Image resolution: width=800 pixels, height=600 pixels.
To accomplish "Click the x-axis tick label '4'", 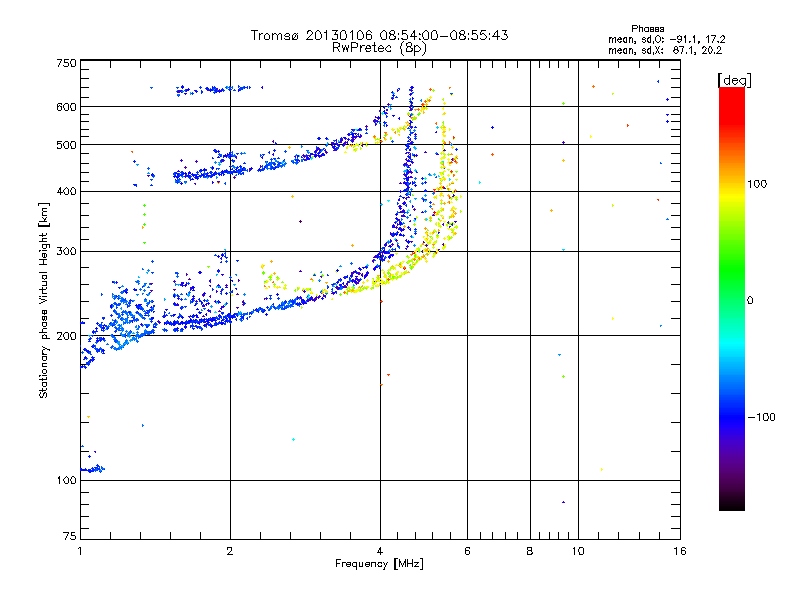I will pos(380,551).
